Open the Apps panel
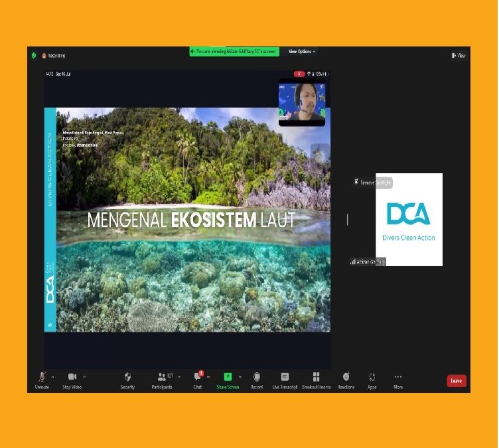Viewport: 499px width, 448px height. [x=372, y=380]
